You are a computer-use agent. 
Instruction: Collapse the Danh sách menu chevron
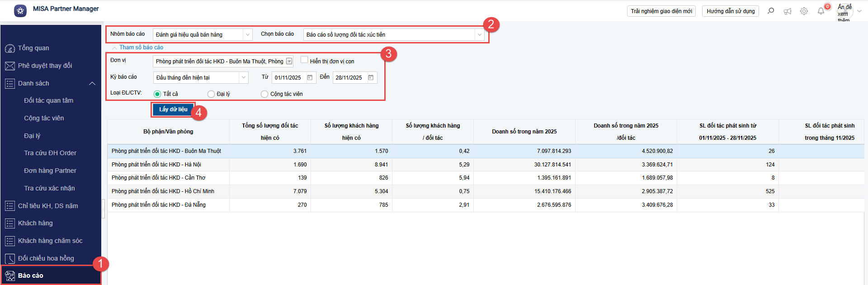(92, 84)
